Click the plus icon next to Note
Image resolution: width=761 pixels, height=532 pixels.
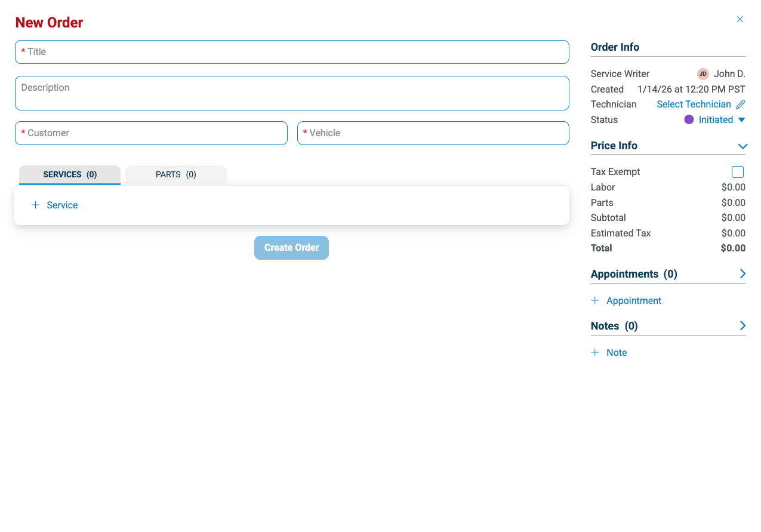594,352
